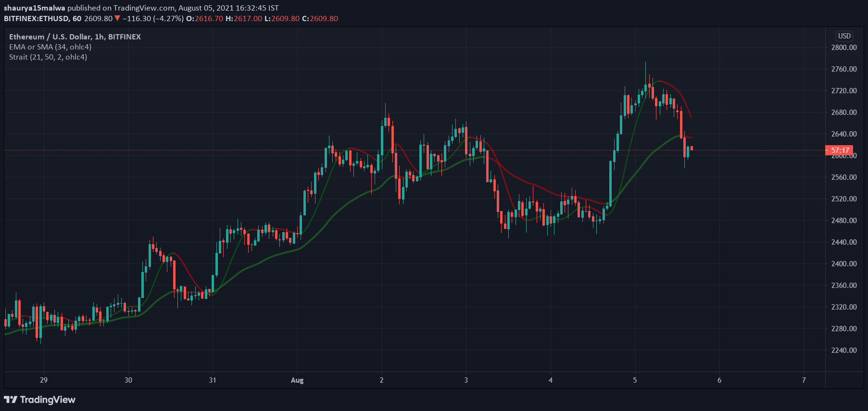
Task: Click the red down-triangle price indicator
Action: point(117,18)
